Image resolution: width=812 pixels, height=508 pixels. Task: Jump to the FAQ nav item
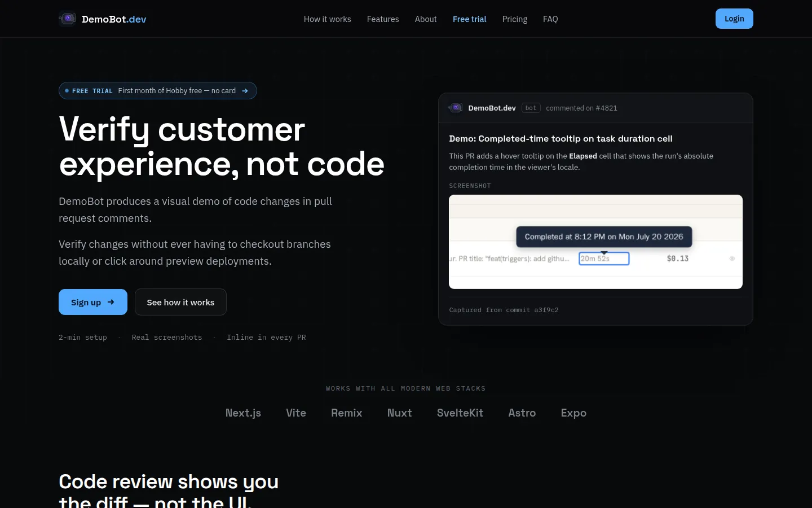pos(550,19)
